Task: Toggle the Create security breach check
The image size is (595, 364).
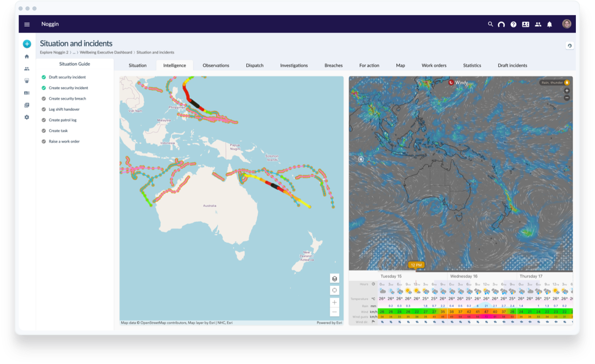Action: pyautogui.click(x=44, y=99)
